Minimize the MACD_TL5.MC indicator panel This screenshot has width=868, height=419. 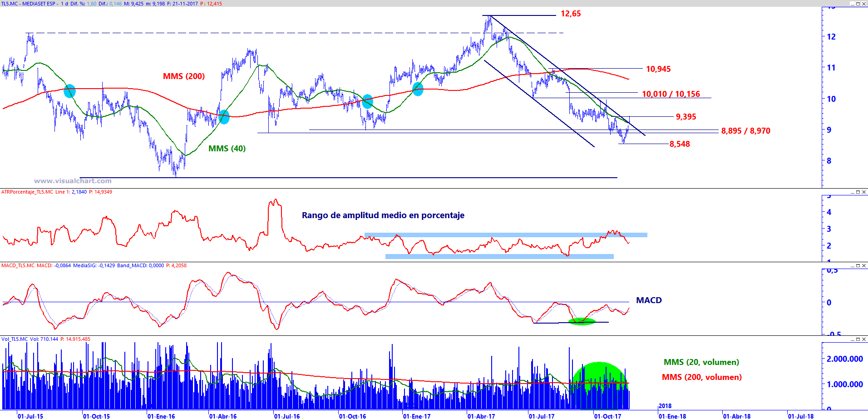pyautogui.click(x=852, y=266)
